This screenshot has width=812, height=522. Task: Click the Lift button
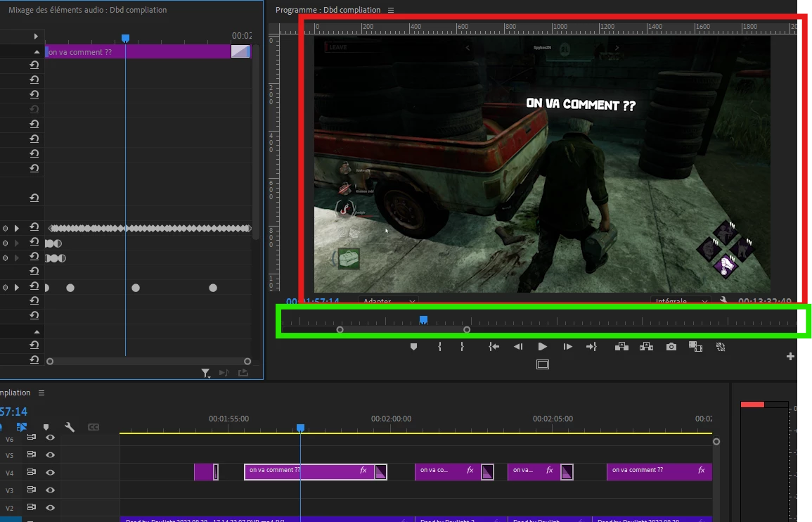(x=621, y=347)
